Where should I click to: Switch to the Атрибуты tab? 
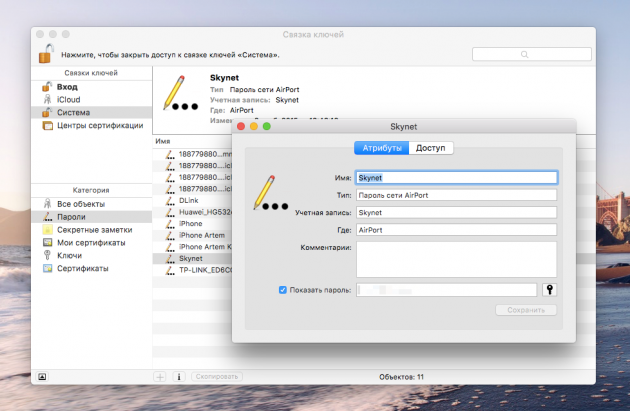[x=382, y=148]
